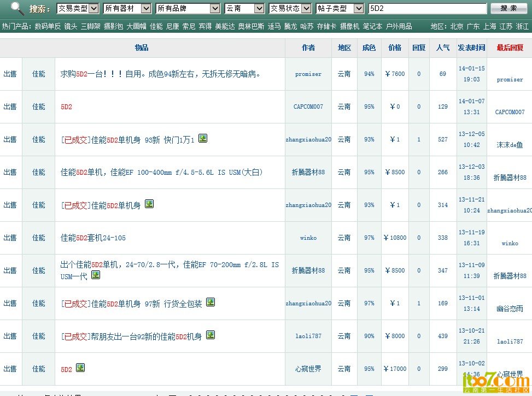Click the 搜索 button
Viewport: 532px width, 396px height.
click(x=508, y=9)
